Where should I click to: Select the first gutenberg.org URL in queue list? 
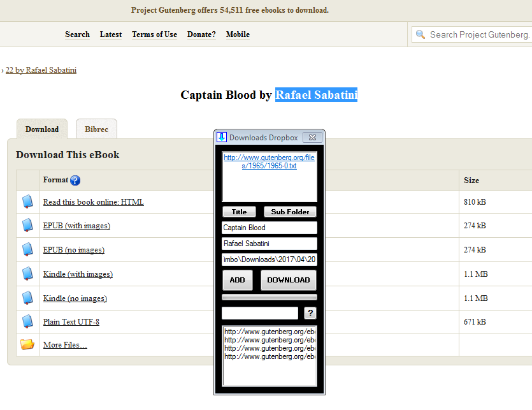click(270, 332)
